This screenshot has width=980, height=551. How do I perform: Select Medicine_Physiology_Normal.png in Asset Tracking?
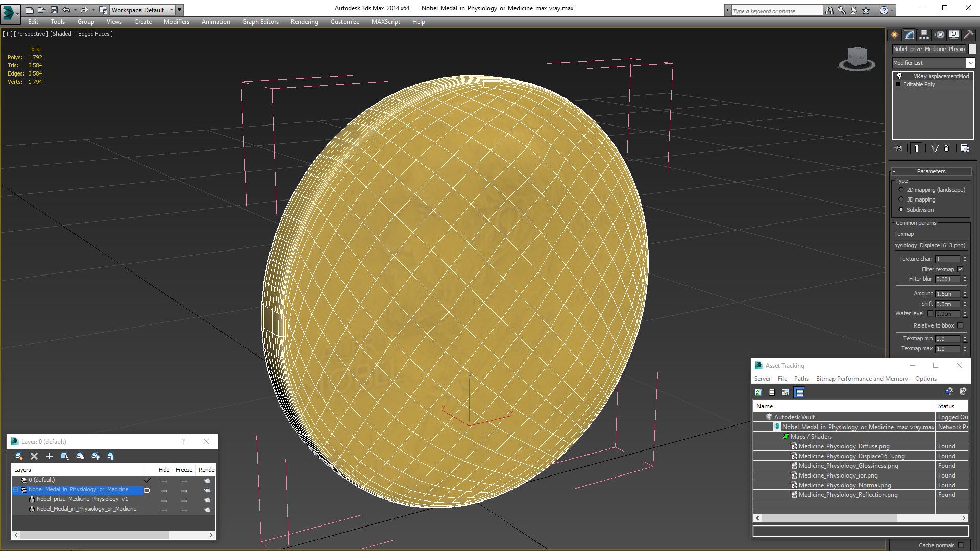pos(845,485)
